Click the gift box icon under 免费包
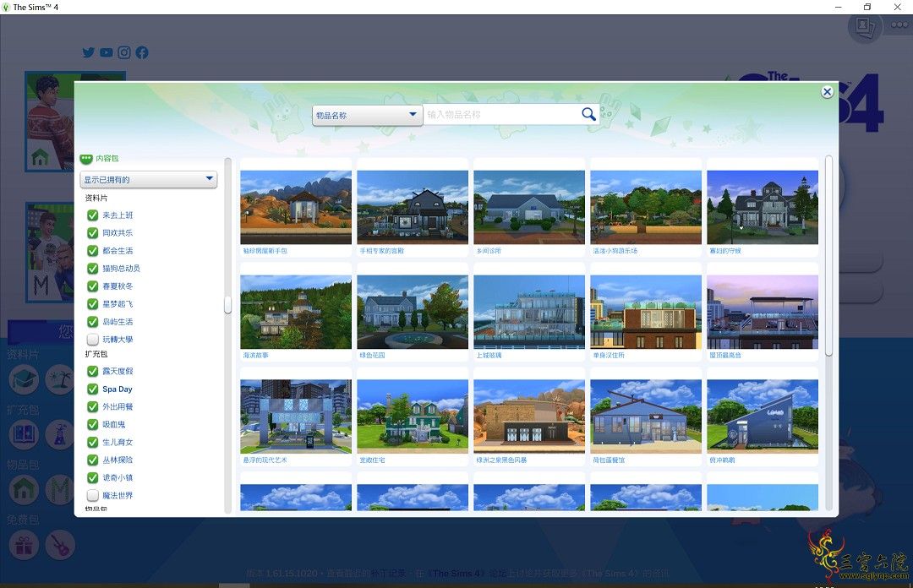913x588 pixels. (24, 545)
